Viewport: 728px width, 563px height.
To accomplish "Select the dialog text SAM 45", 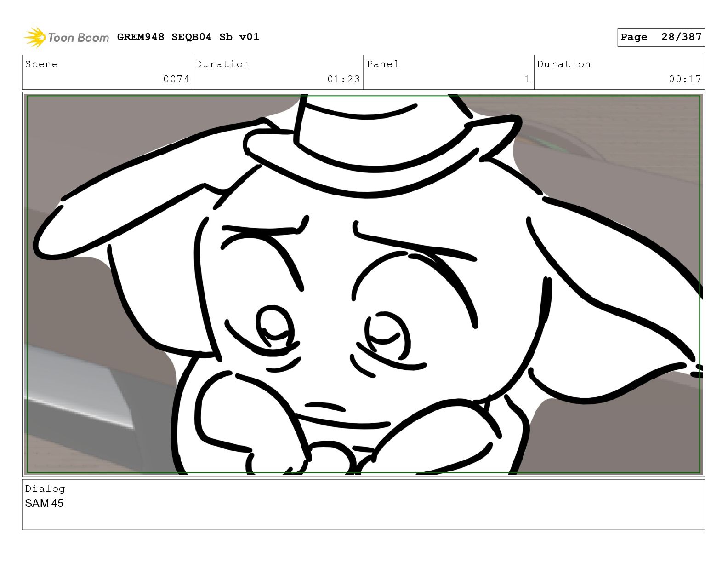I will [44, 503].
